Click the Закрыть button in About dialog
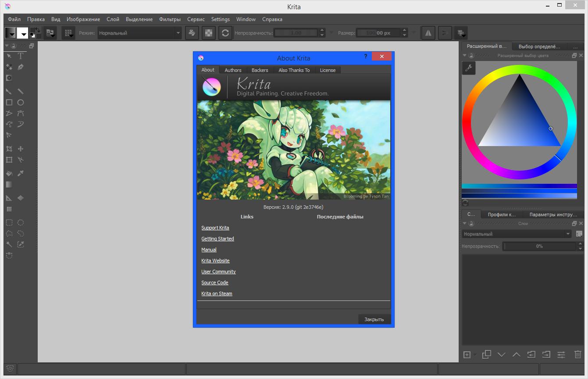Image resolution: width=588 pixels, height=379 pixels. (374, 319)
